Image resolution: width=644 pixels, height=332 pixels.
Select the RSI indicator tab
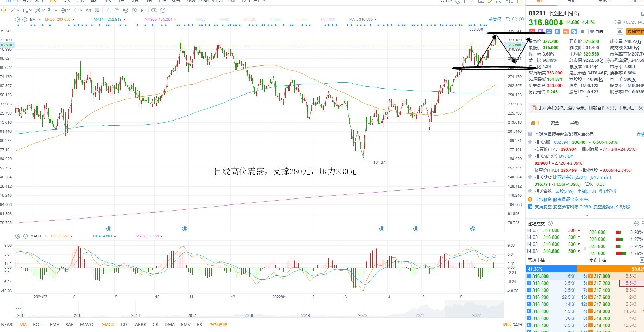click(200, 324)
